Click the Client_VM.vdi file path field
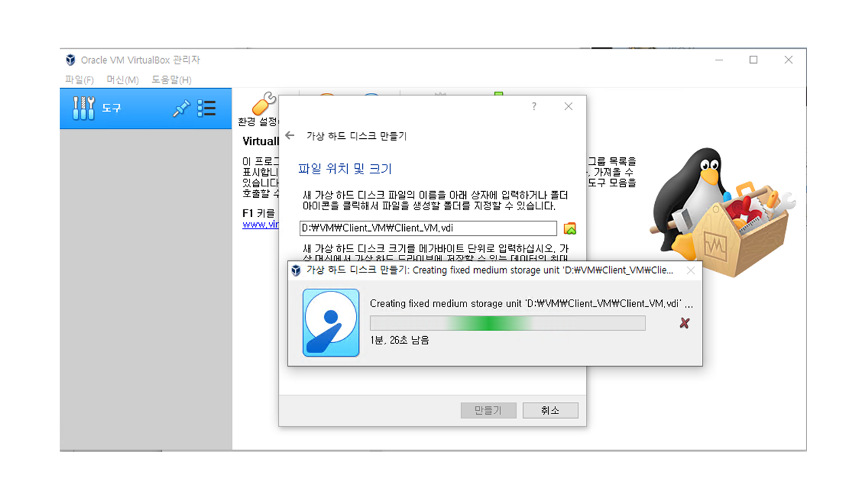 point(427,228)
